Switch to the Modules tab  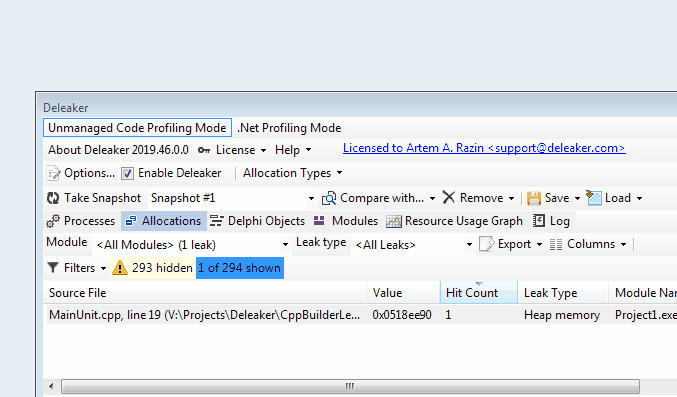[346, 221]
